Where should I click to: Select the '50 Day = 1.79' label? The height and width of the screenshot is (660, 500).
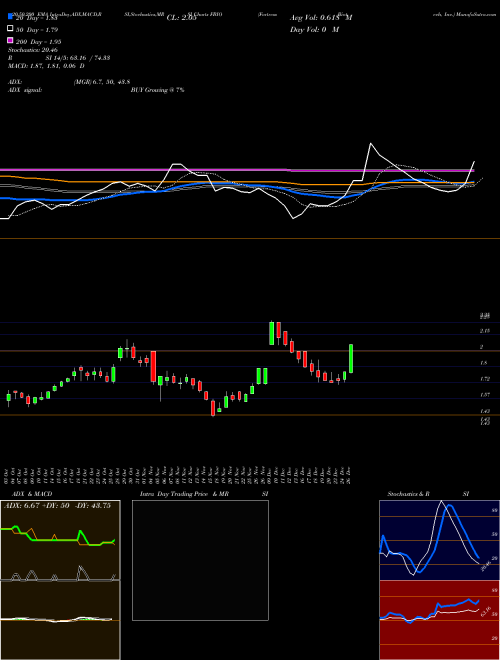(37, 30)
